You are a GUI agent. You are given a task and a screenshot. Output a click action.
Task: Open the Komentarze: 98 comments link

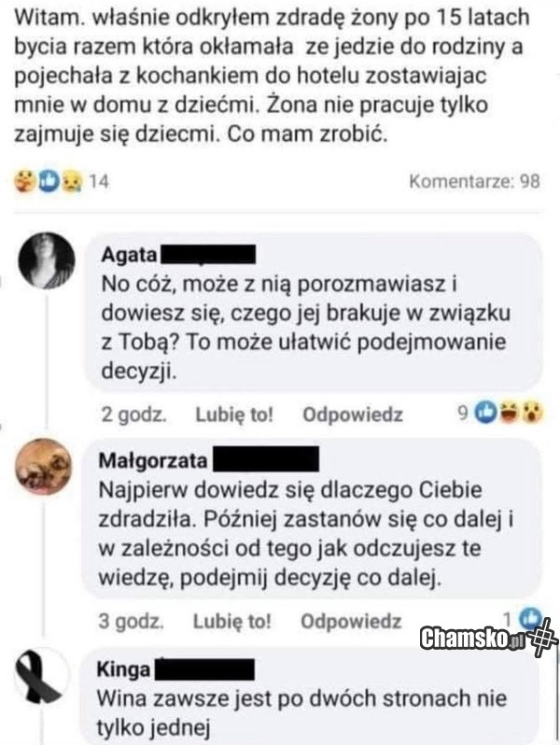pyautogui.click(x=474, y=181)
